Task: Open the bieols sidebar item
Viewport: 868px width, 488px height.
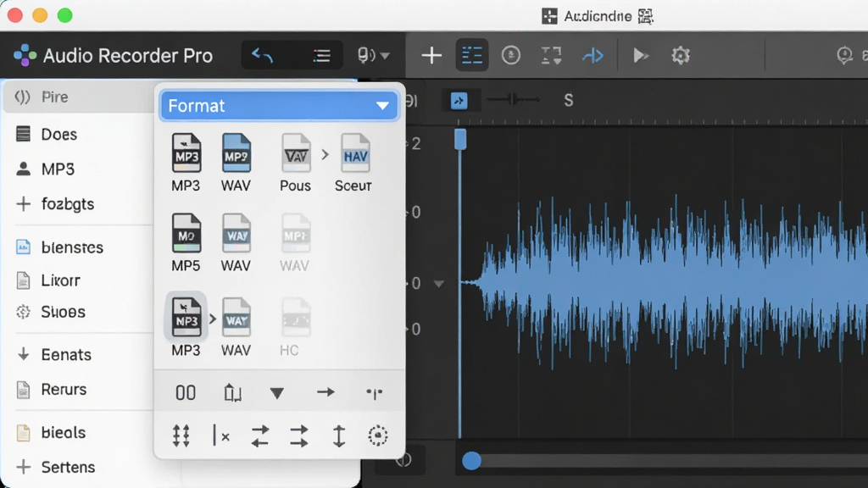Action: 79,432
